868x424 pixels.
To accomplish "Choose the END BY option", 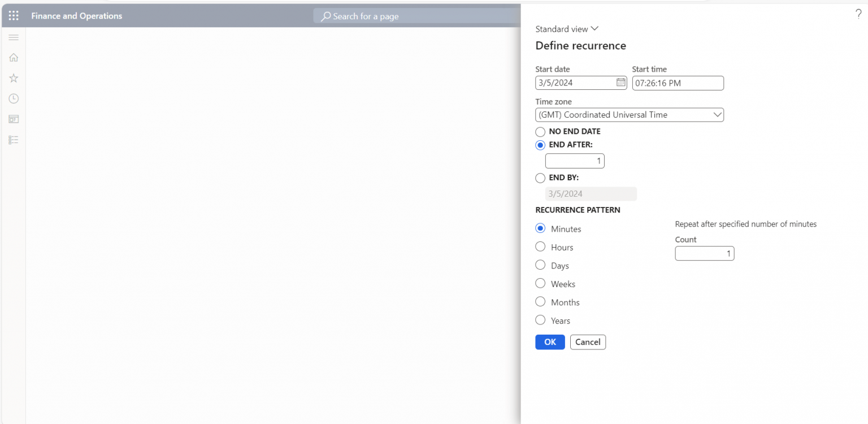I will point(540,178).
